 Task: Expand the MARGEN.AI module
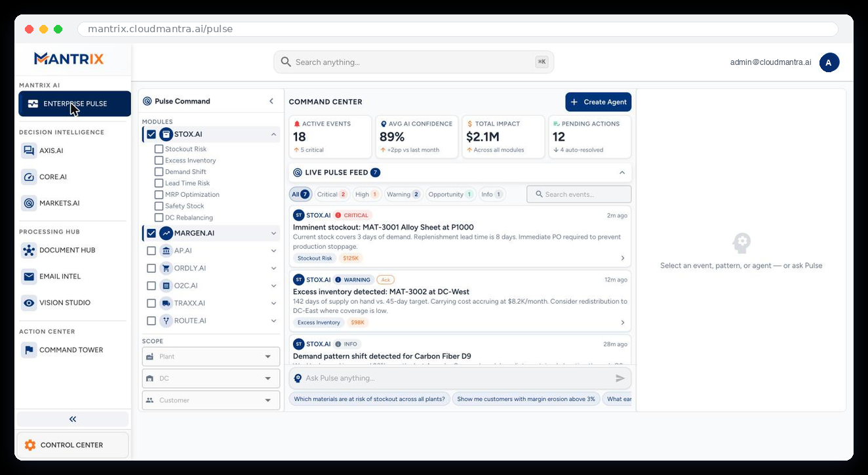273,234
